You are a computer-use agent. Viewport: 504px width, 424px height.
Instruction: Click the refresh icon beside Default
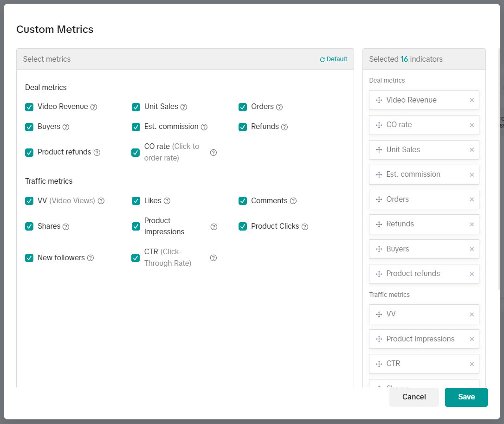(323, 60)
